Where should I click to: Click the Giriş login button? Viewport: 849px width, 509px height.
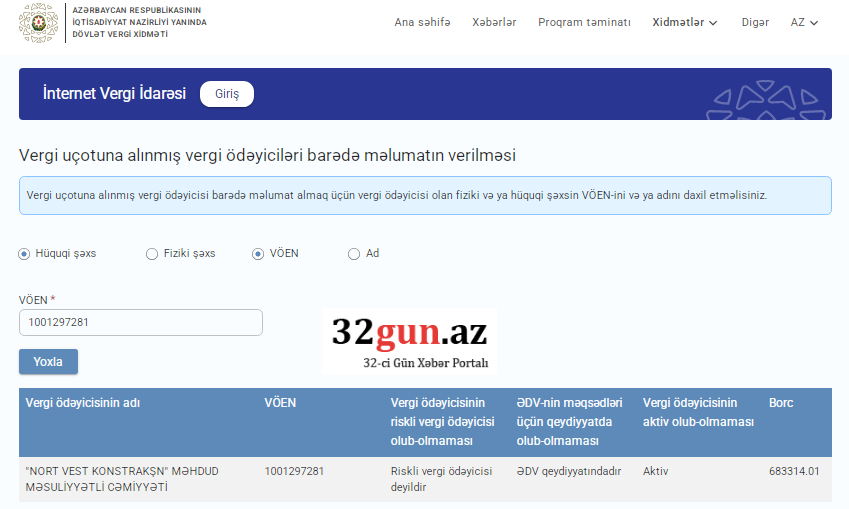tap(227, 94)
